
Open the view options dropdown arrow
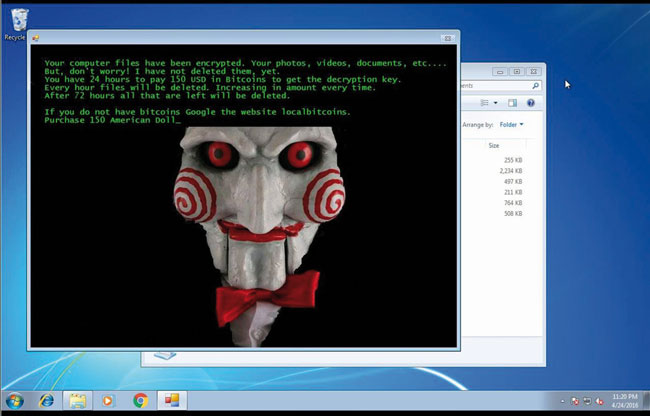point(495,103)
